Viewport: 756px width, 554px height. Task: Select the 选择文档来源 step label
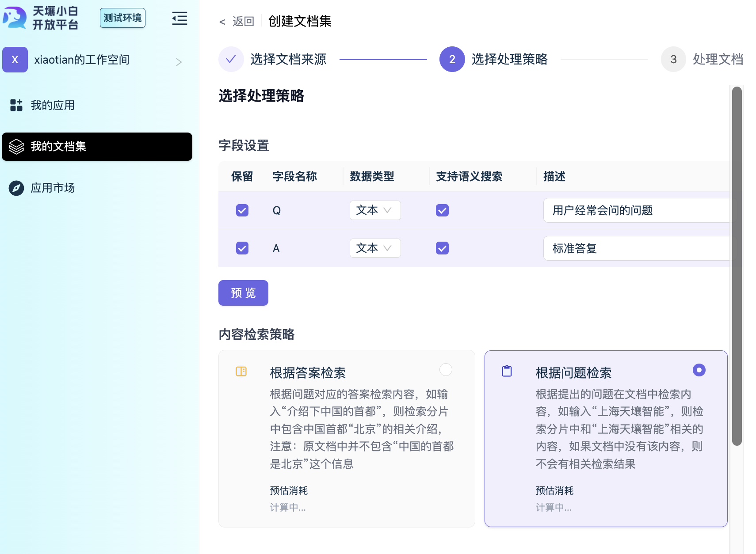click(x=288, y=59)
